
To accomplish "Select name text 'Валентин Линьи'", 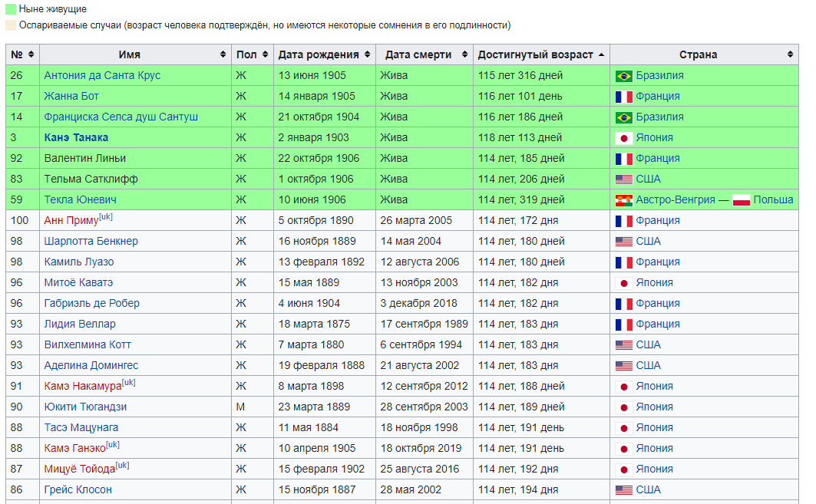I will [x=85, y=158].
